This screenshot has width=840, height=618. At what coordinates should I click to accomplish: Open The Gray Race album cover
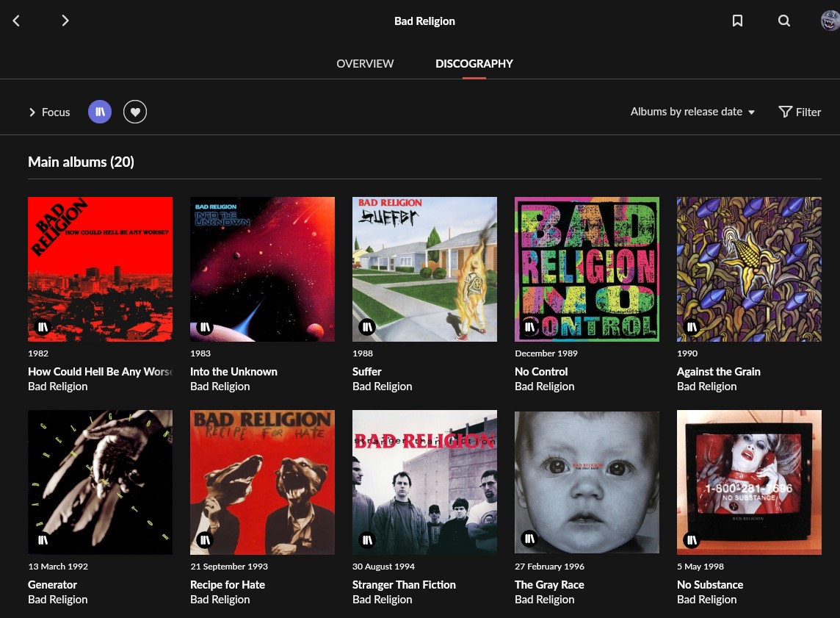[587, 482]
